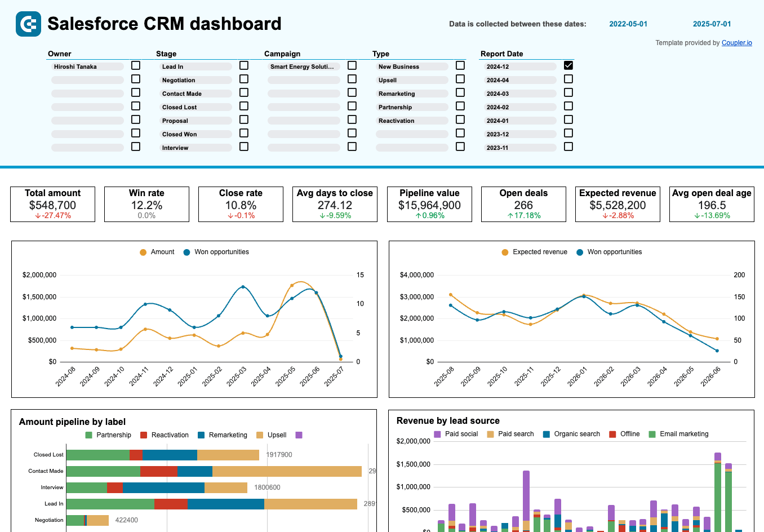Check the Lead In stage checkbox

tap(244, 65)
